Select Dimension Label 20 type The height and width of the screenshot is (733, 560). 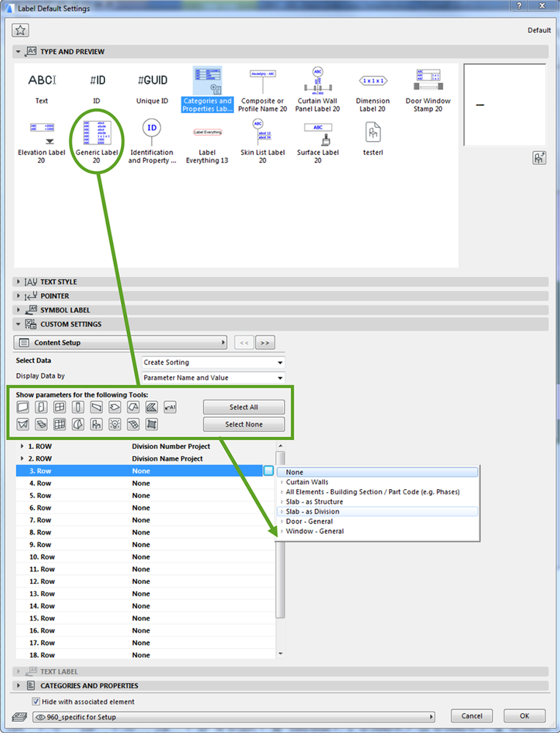pos(373,93)
